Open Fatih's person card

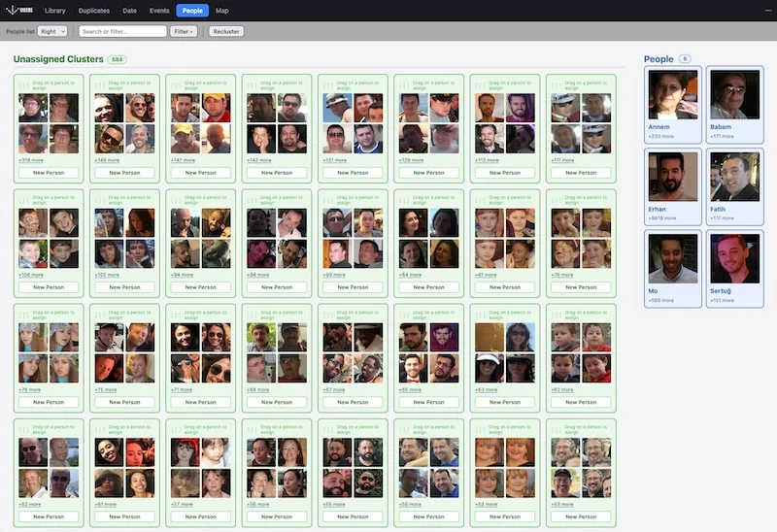pos(735,186)
